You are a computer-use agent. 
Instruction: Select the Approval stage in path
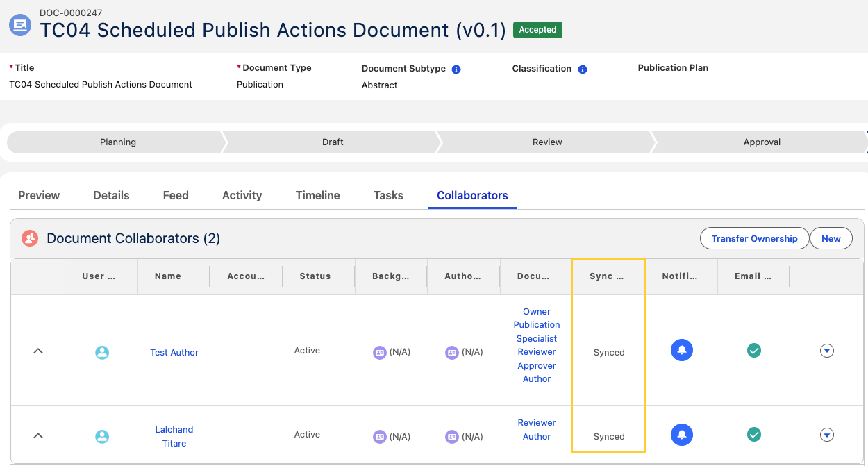pos(762,142)
